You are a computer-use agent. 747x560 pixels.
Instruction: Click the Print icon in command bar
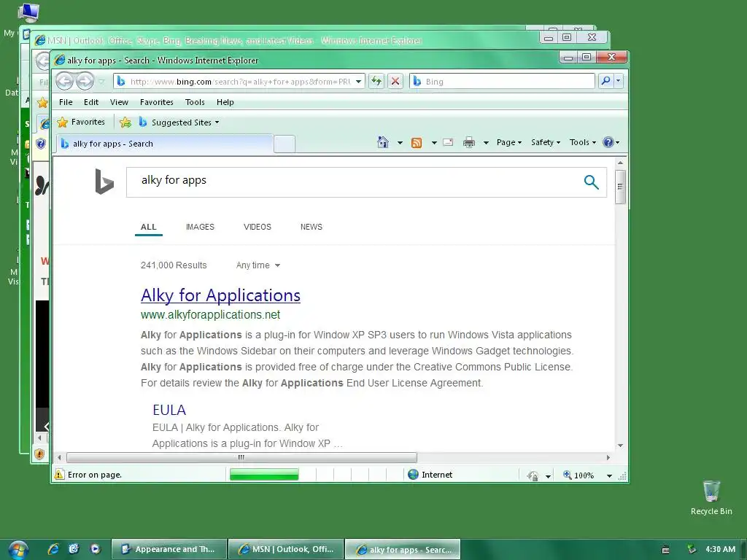coord(469,142)
